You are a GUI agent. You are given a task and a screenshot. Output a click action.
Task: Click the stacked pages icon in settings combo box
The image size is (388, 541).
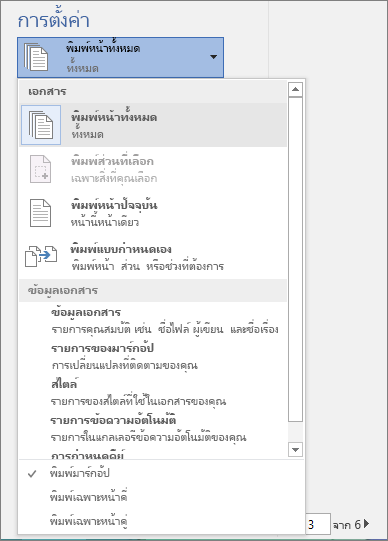36,57
